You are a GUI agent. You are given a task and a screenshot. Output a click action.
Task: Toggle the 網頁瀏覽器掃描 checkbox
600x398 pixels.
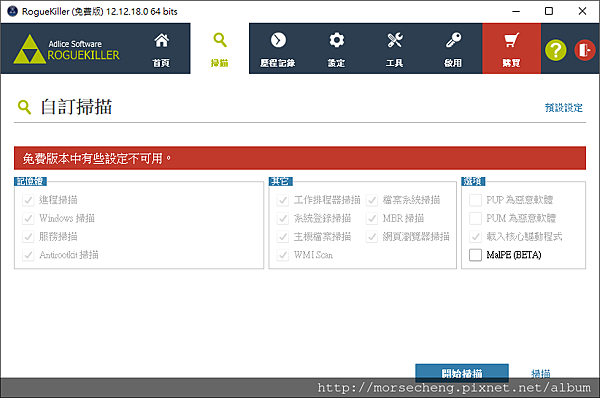(x=372, y=237)
